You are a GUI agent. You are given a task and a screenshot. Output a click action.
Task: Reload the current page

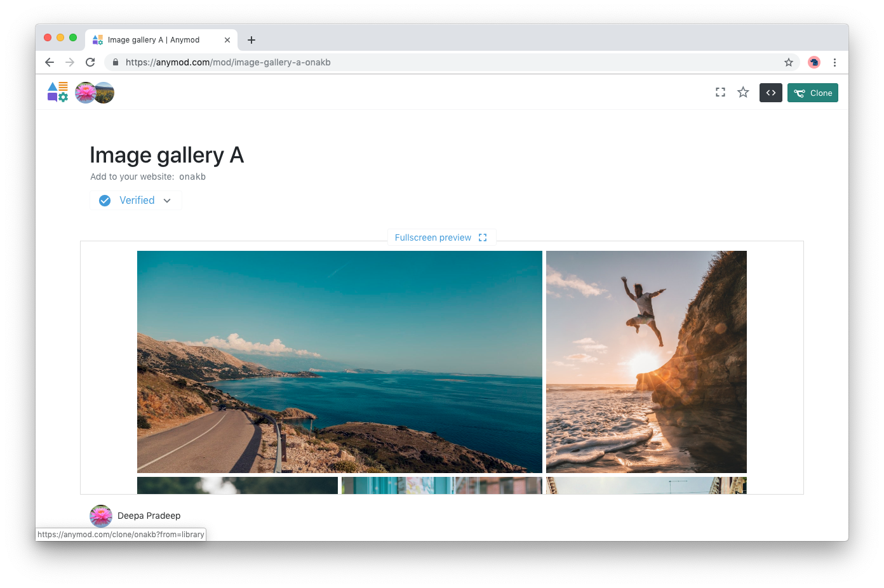tap(90, 62)
